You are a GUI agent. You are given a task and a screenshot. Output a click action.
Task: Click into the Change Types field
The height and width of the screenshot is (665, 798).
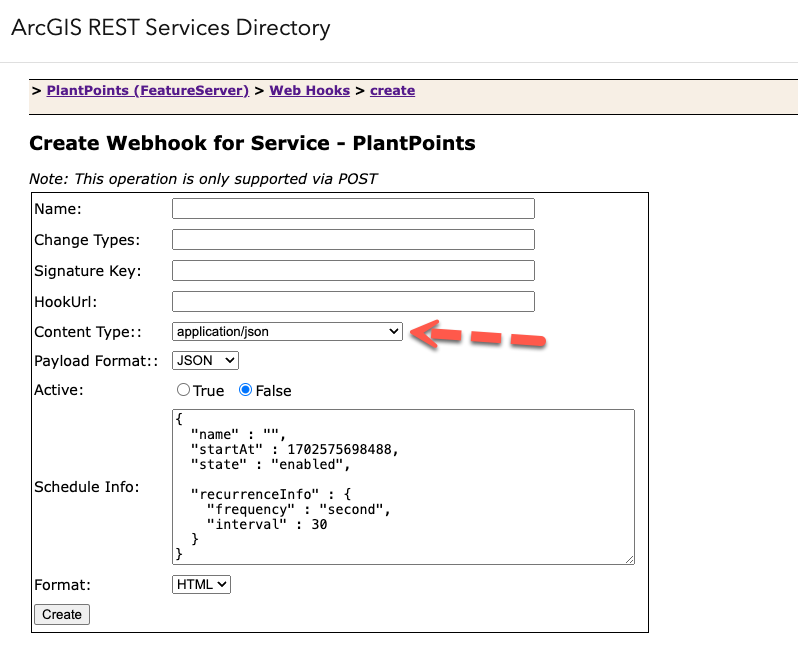click(x=353, y=240)
